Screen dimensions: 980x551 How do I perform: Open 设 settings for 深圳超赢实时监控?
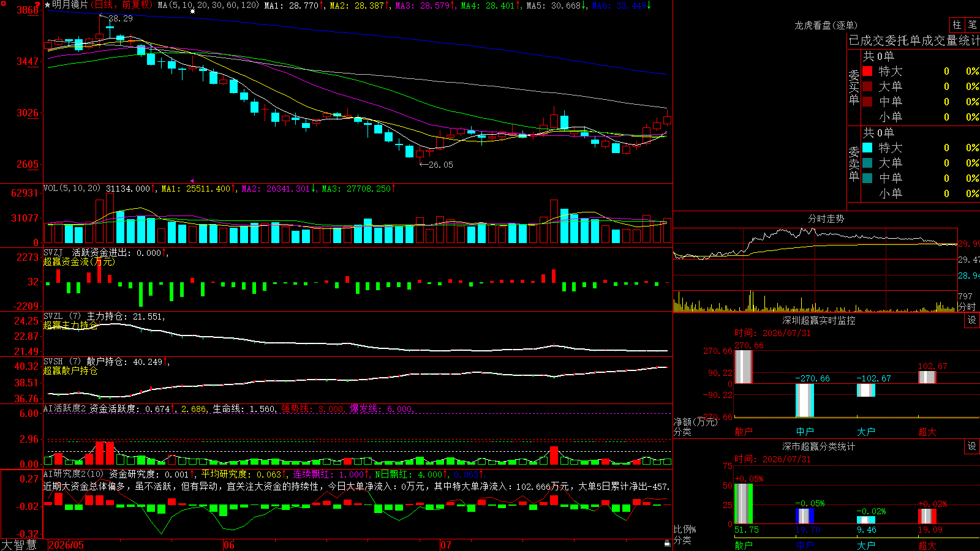coord(972,320)
